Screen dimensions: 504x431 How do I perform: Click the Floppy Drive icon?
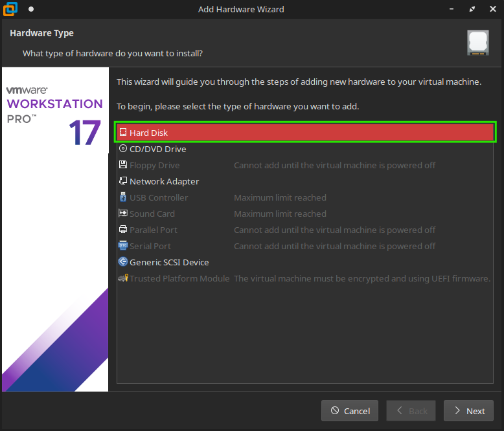point(123,165)
